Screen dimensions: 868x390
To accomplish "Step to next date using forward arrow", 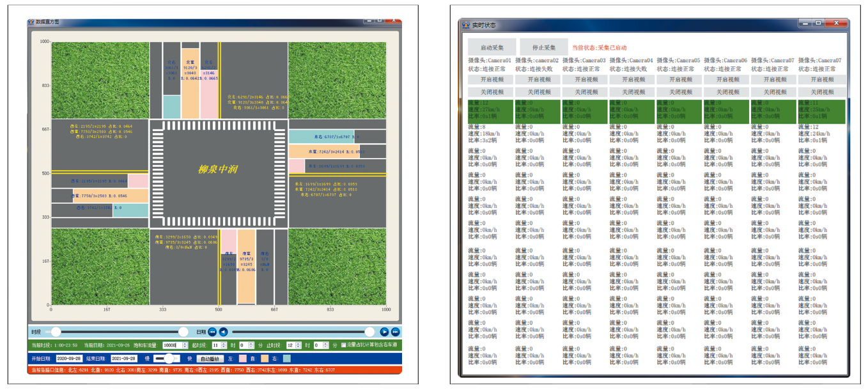I will pyautogui.click(x=384, y=332).
